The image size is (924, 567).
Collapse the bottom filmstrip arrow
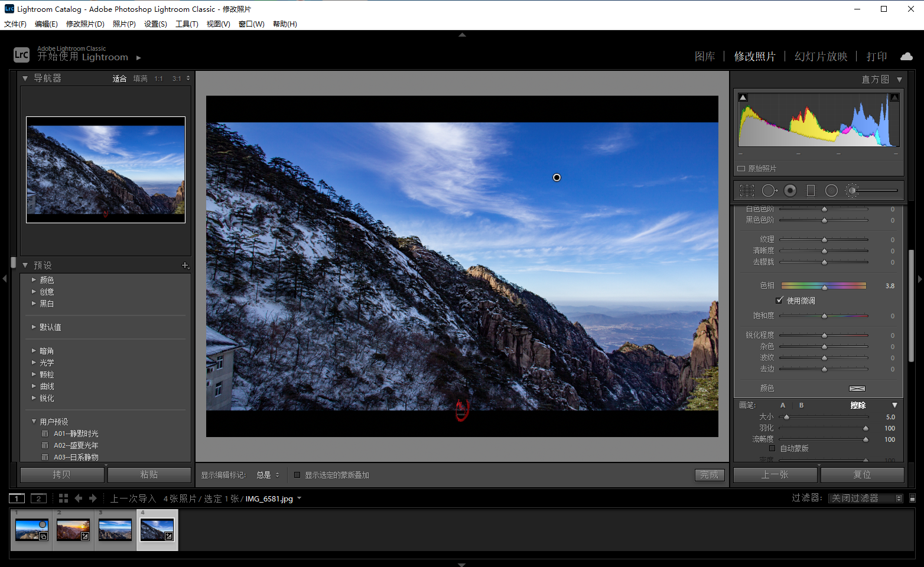point(462,564)
